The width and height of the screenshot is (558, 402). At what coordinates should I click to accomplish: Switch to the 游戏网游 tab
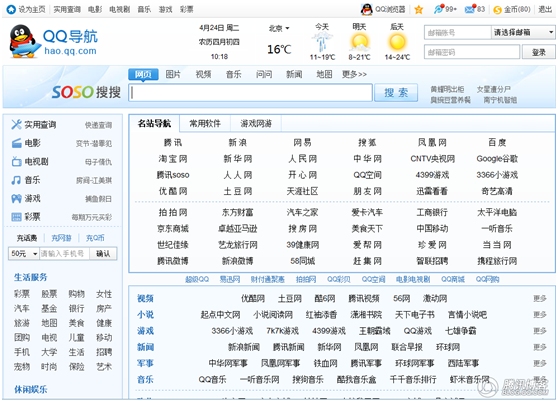(x=256, y=123)
